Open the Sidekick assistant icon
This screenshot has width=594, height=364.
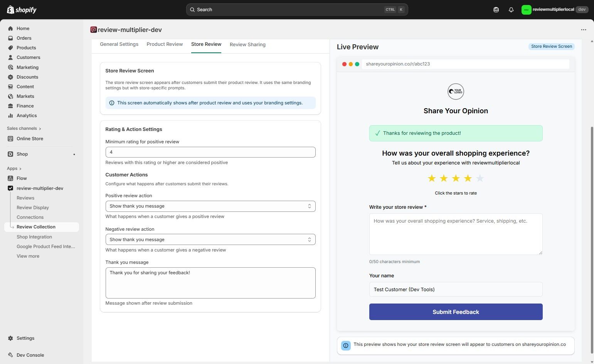(x=496, y=10)
